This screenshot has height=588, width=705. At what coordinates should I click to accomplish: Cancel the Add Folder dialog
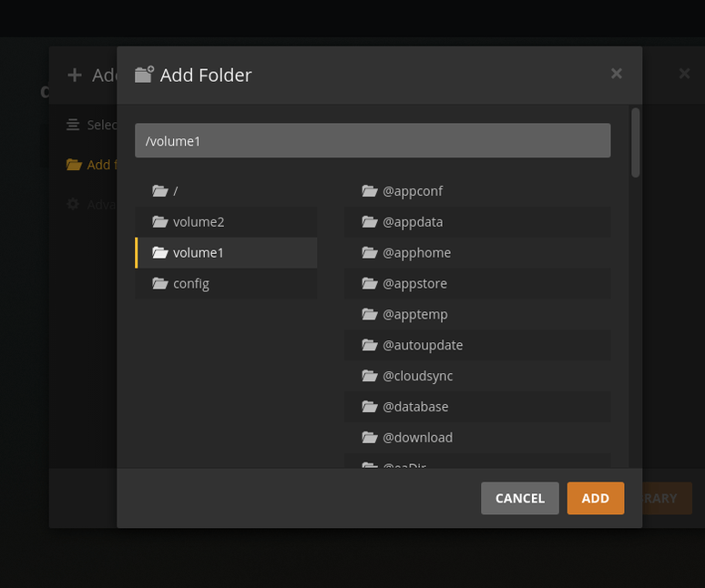pos(519,498)
